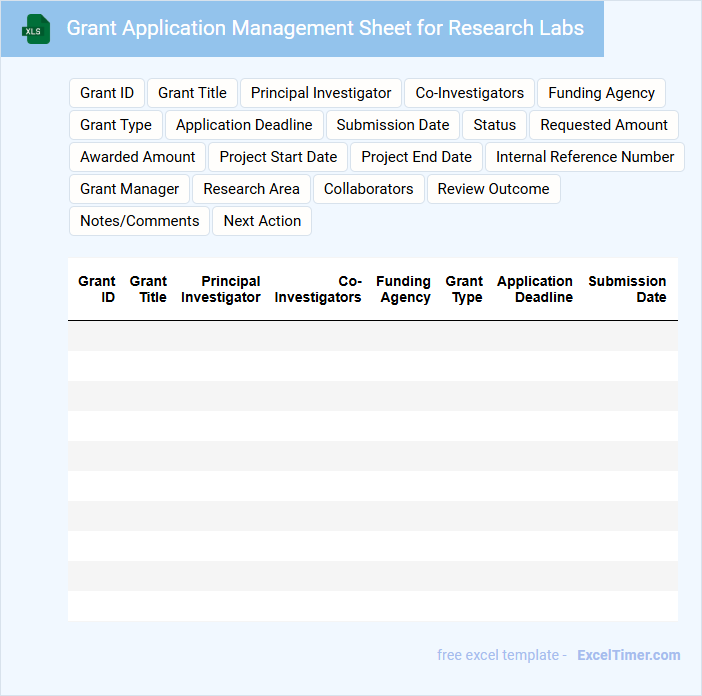Click the green XLS file icon
Viewport: 702px width, 696px height.
coord(35,29)
